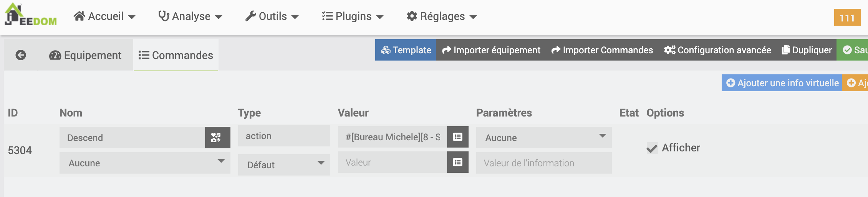Click the Jeedom logo icon

[31, 15]
